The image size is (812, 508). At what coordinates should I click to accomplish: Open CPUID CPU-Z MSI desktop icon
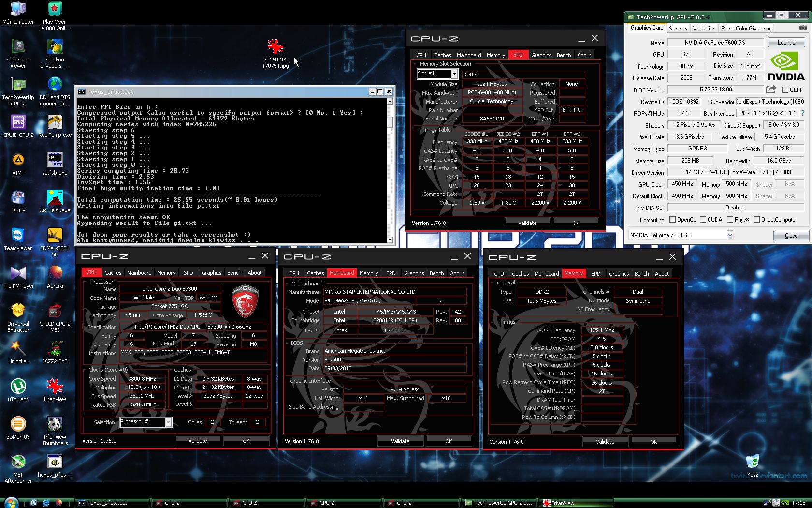pyautogui.click(x=55, y=317)
